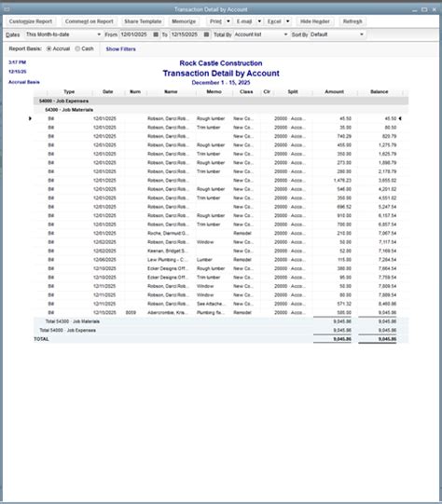Click the Keenan, Bridget name cell
This screenshot has height=504, width=442.
168,251
